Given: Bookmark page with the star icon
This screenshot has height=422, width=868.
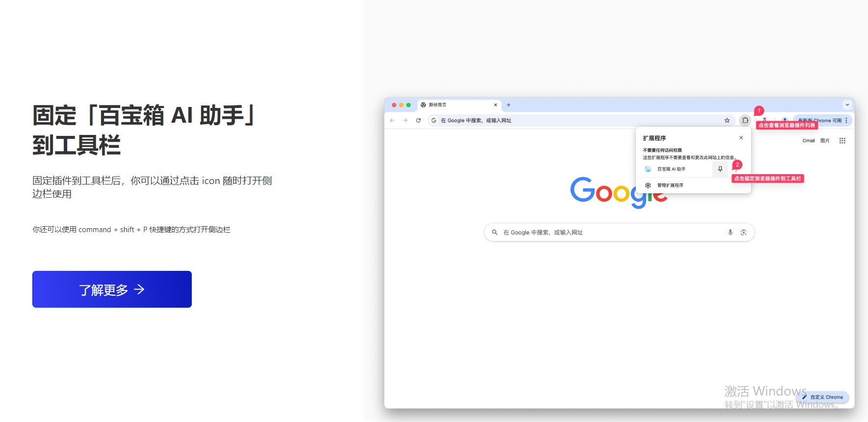Looking at the screenshot, I should pyautogui.click(x=727, y=120).
